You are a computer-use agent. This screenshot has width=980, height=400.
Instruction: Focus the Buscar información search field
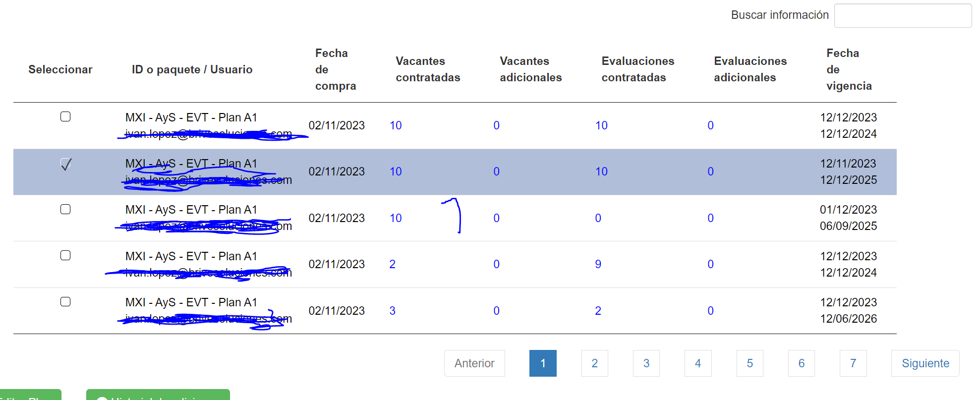point(903,15)
